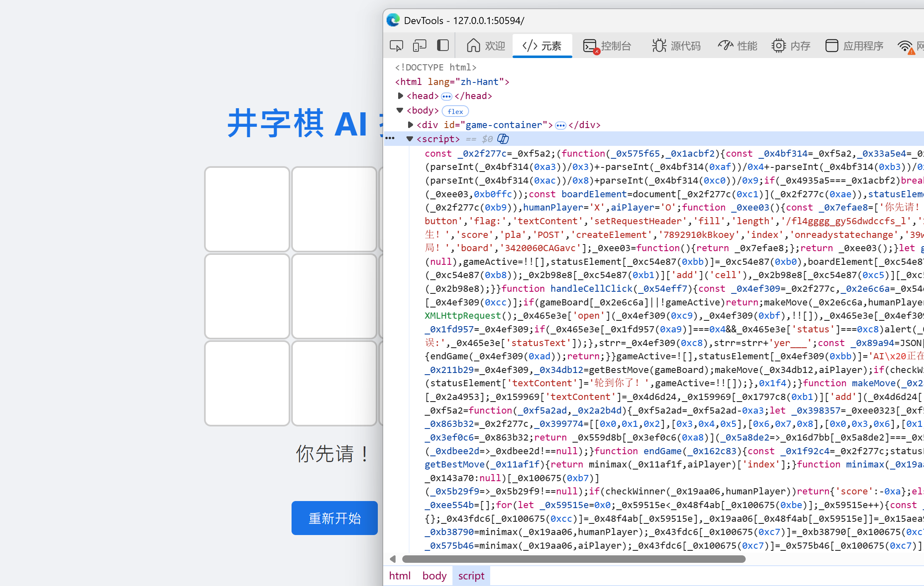Select body in the breadcrumb bar
This screenshot has height=586, width=924.
pyautogui.click(x=434, y=576)
